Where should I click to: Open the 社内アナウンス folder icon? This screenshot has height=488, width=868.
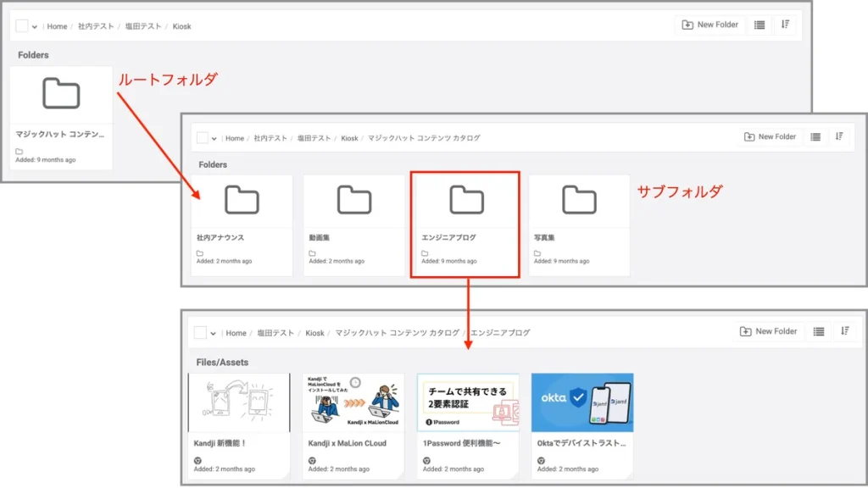(x=242, y=201)
